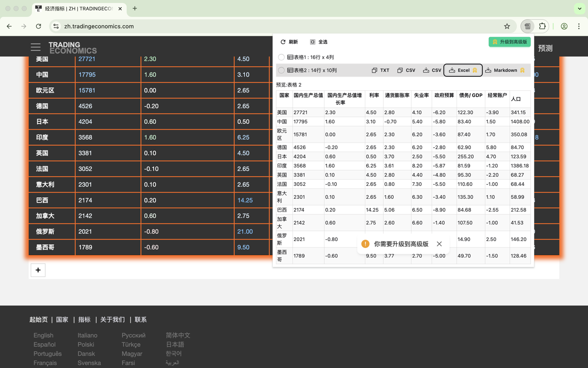
Task: Select radio button for 表格2 : 14行 x 10列
Action: pyautogui.click(x=281, y=70)
